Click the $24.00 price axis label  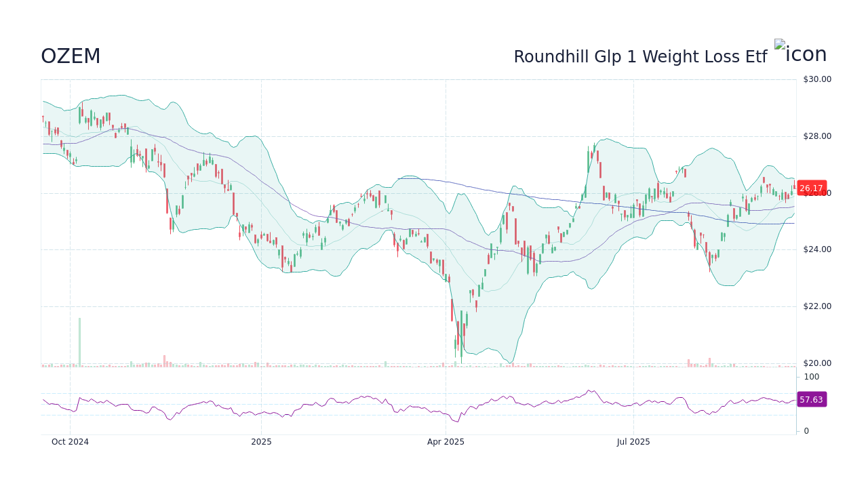coord(817,249)
